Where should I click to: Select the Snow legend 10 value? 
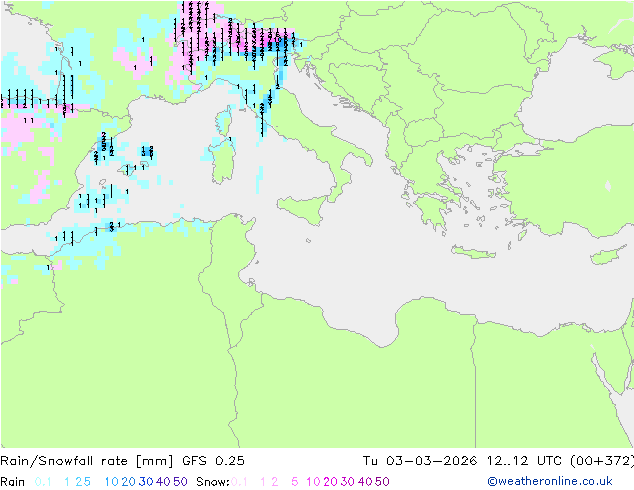coord(313,482)
